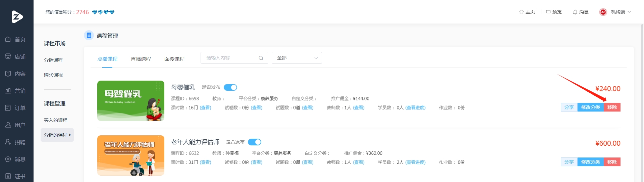View 试题数 link for 老年人能力评估师

tap(308, 163)
